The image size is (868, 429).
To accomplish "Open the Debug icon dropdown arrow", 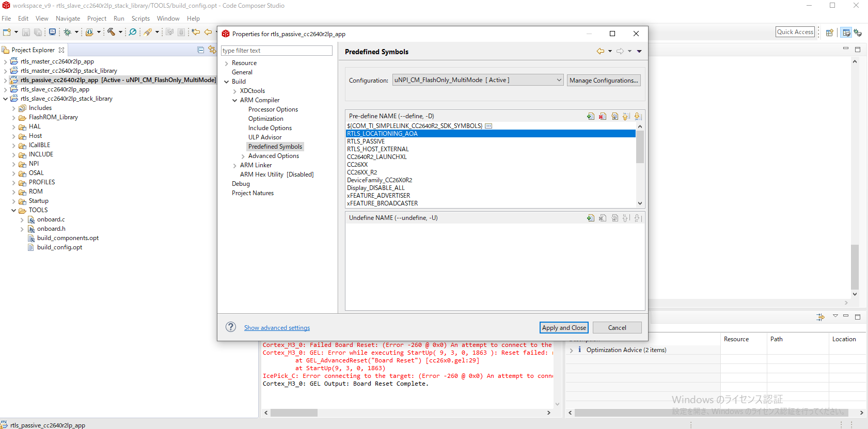I will [x=76, y=32].
